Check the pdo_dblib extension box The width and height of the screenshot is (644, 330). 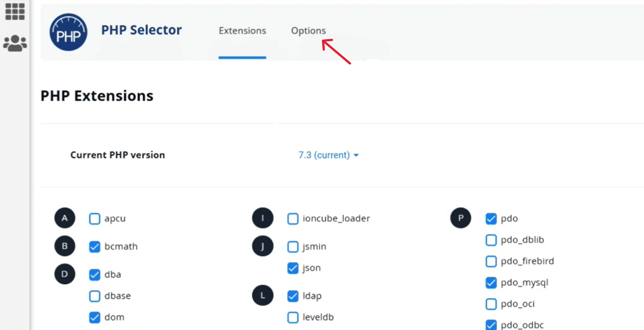pos(491,240)
